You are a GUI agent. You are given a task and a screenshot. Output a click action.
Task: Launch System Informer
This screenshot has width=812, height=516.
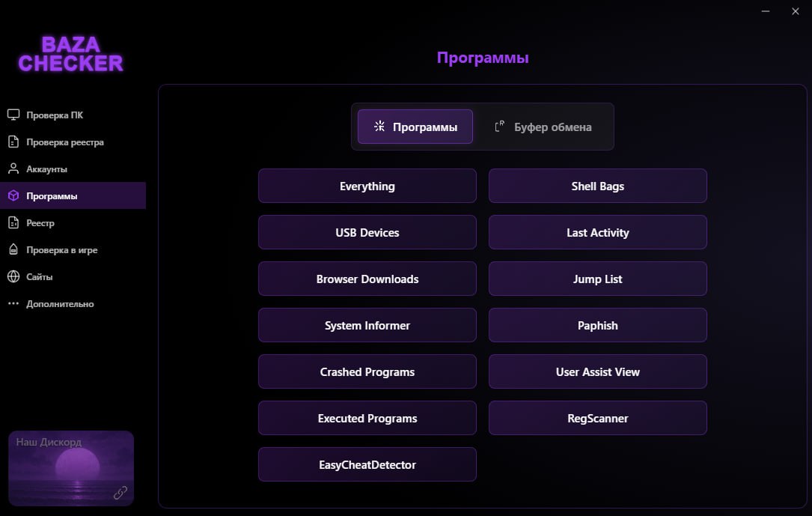click(367, 326)
